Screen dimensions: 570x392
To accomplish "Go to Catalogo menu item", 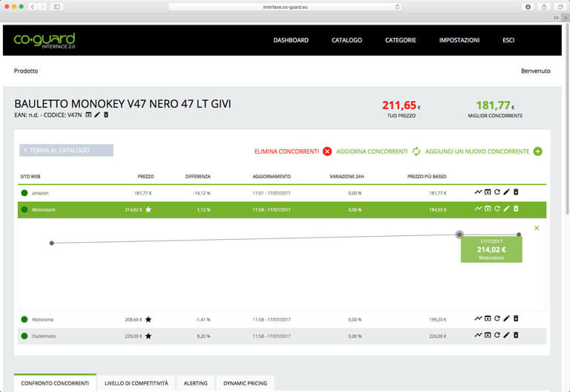I will pyautogui.click(x=347, y=40).
